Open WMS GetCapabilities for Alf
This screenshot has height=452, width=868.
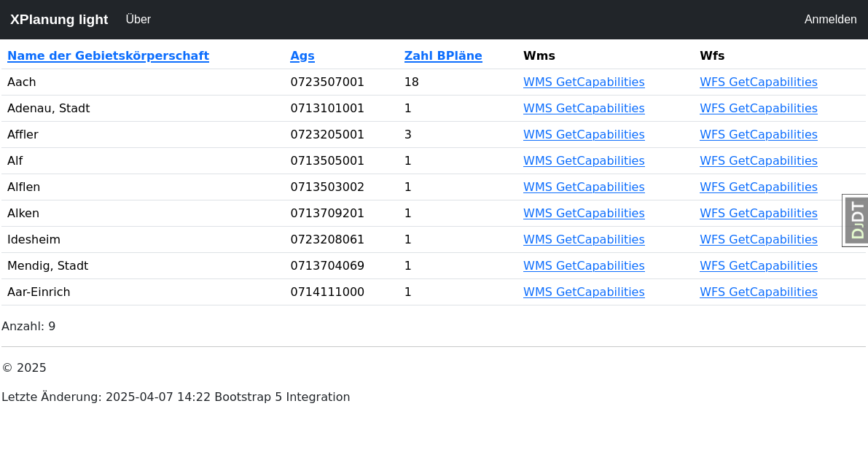(x=584, y=160)
